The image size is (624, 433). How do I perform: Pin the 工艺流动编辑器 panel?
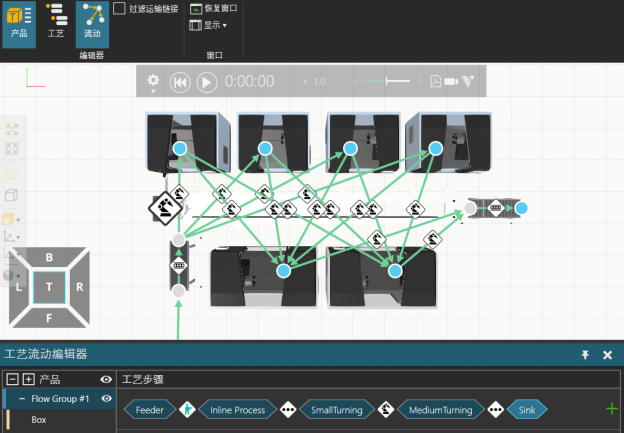(x=585, y=355)
